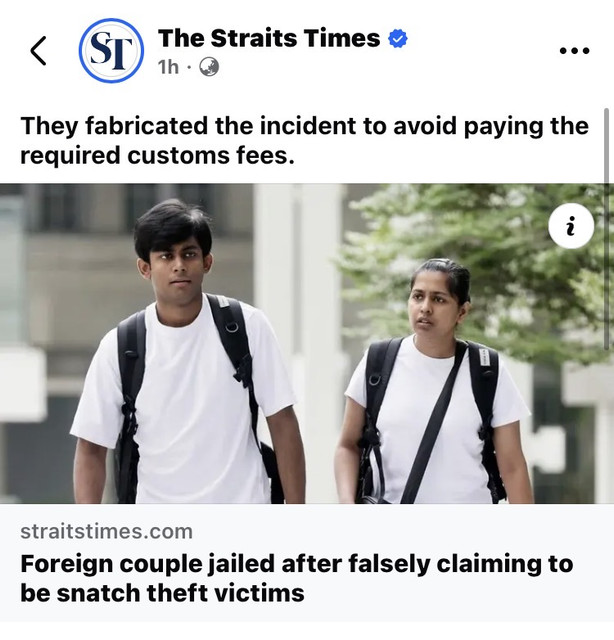
Task: Tap the info 'i' icon on photo
Action: [571, 226]
